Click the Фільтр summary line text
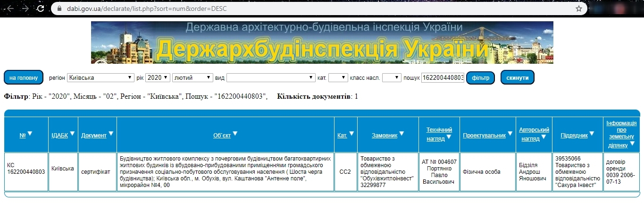The width and height of the screenshot is (644, 204). point(136,97)
